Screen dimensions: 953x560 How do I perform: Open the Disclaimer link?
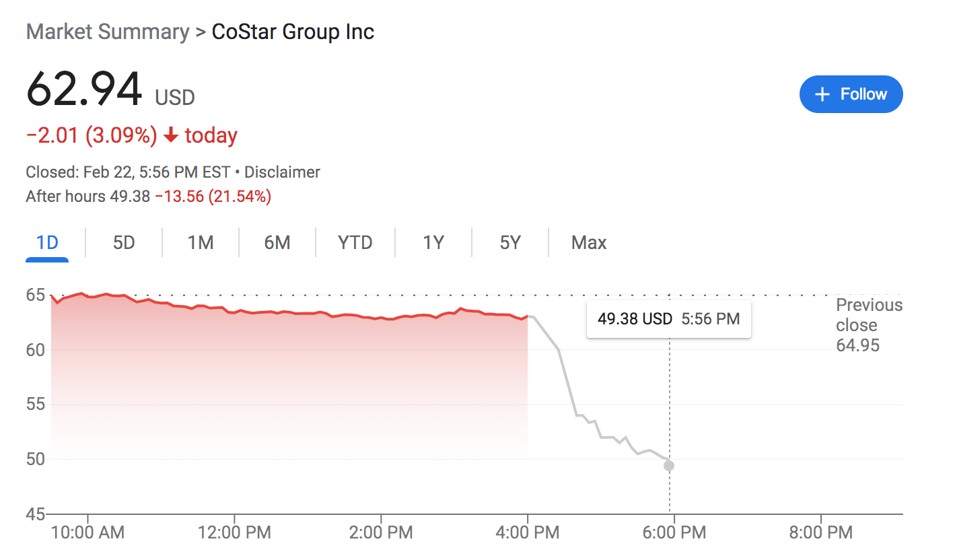tap(282, 172)
